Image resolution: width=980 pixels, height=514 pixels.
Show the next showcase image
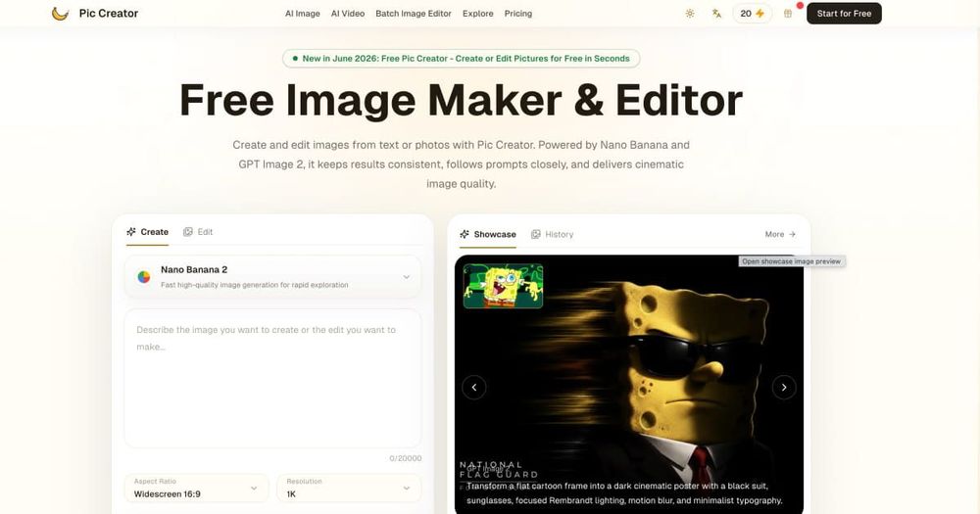click(x=784, y=388)
